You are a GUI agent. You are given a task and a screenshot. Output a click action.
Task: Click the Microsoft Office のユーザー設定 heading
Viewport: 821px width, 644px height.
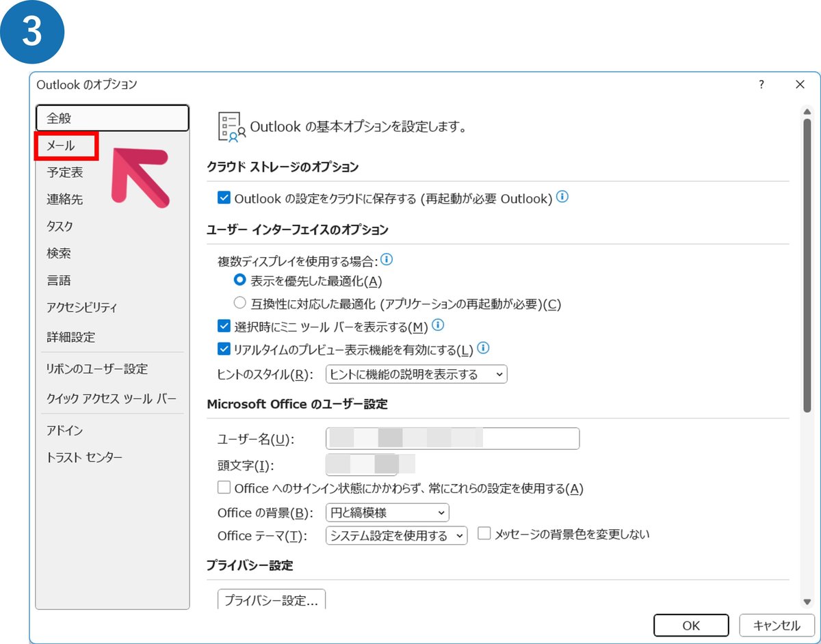click(x=297, y=404)
